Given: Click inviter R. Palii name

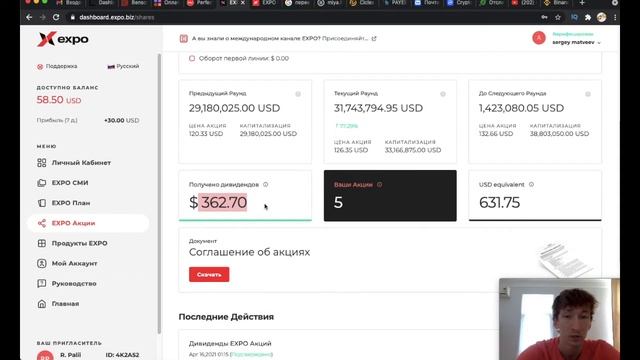Looking at the screenshot, I should point(70,355).
